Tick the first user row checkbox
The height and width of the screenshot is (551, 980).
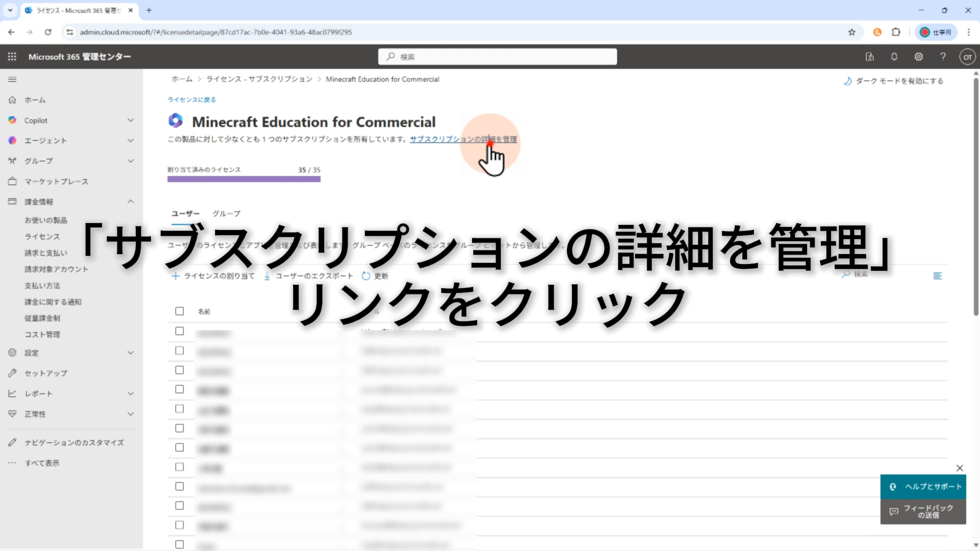[179, 331]
